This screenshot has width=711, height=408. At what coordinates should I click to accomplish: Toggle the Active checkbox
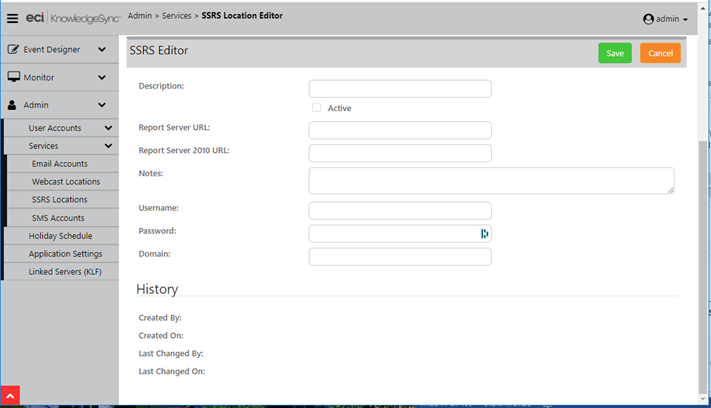click(x=317, y=107)
